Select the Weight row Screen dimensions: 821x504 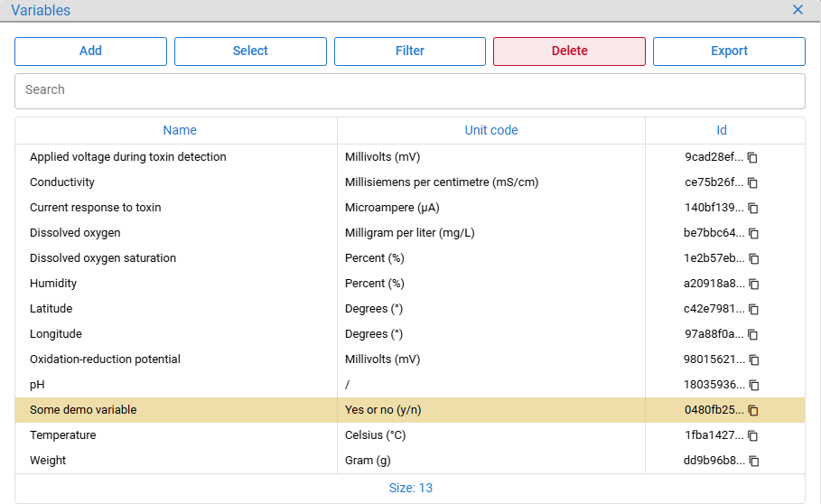pyautogui.click(x=410, y=461)
